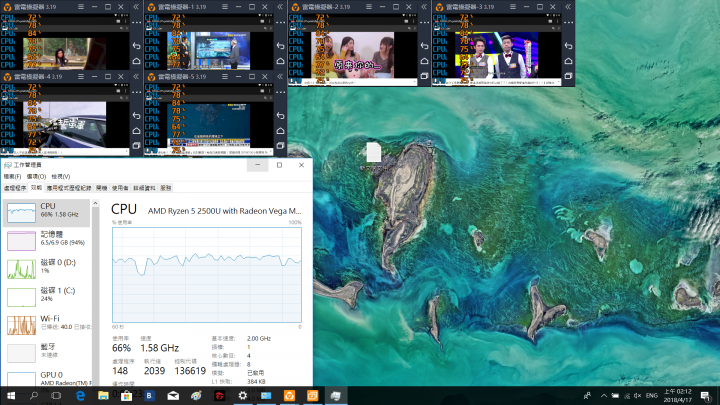Switch to 使用者 tab in Task Manager
Screen dimensions: 720x405
(120, 188)
